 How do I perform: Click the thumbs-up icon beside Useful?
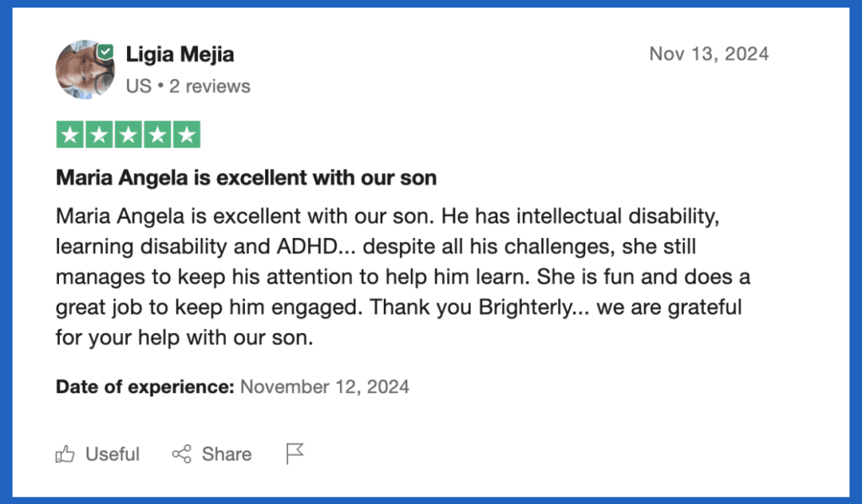[65, 454]
